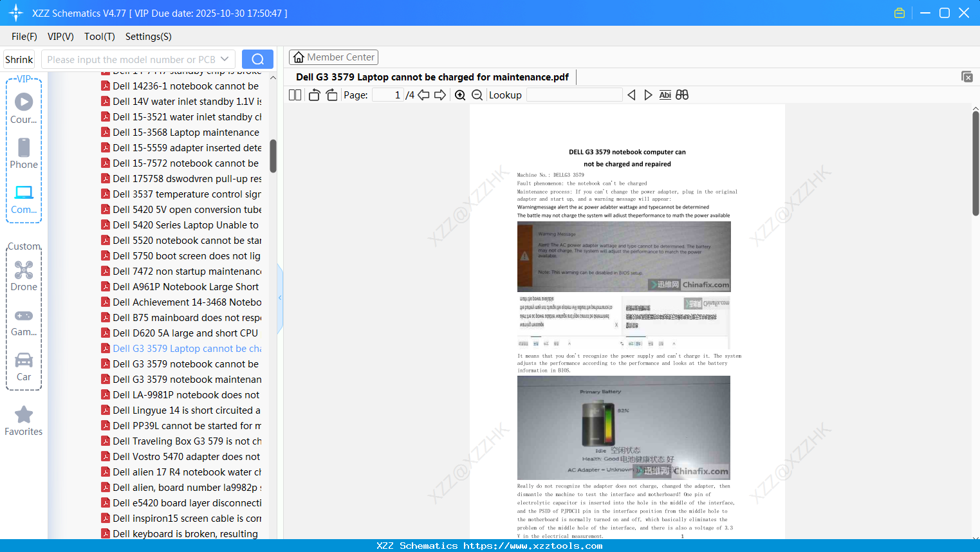Click the search magnifier button
980x552 pixels.
257,59
